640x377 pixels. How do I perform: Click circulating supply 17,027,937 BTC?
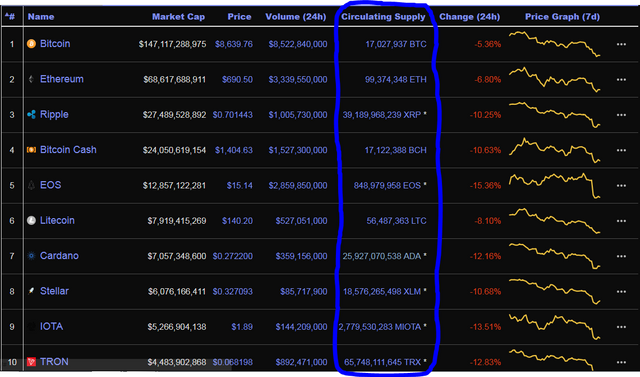(396, 44)
